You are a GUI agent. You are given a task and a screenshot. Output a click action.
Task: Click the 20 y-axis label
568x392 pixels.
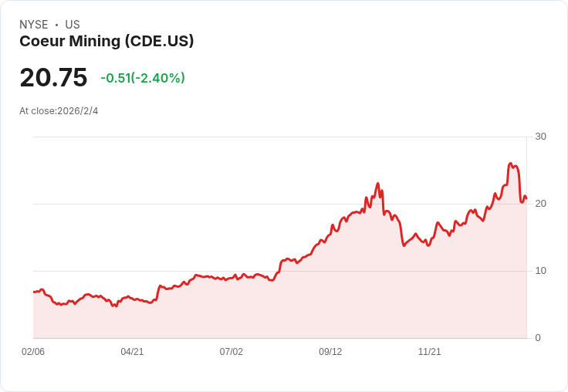point(540,204)
